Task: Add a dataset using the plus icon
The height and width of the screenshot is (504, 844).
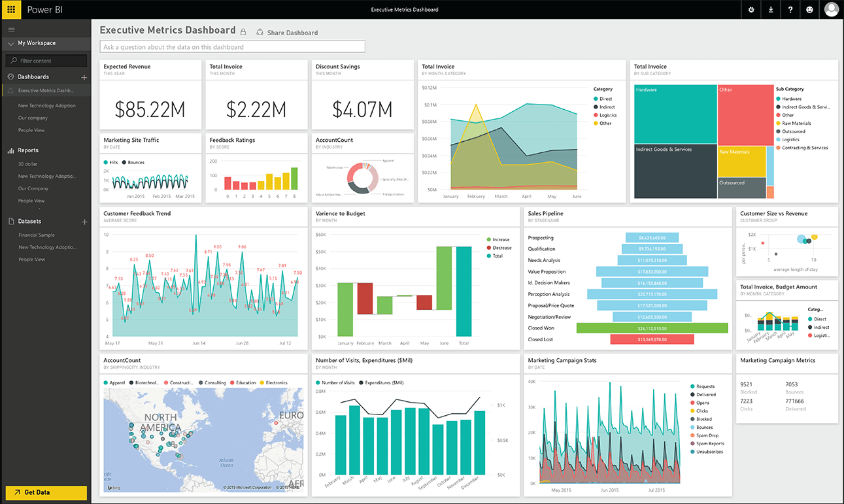Action: (84, 222)
